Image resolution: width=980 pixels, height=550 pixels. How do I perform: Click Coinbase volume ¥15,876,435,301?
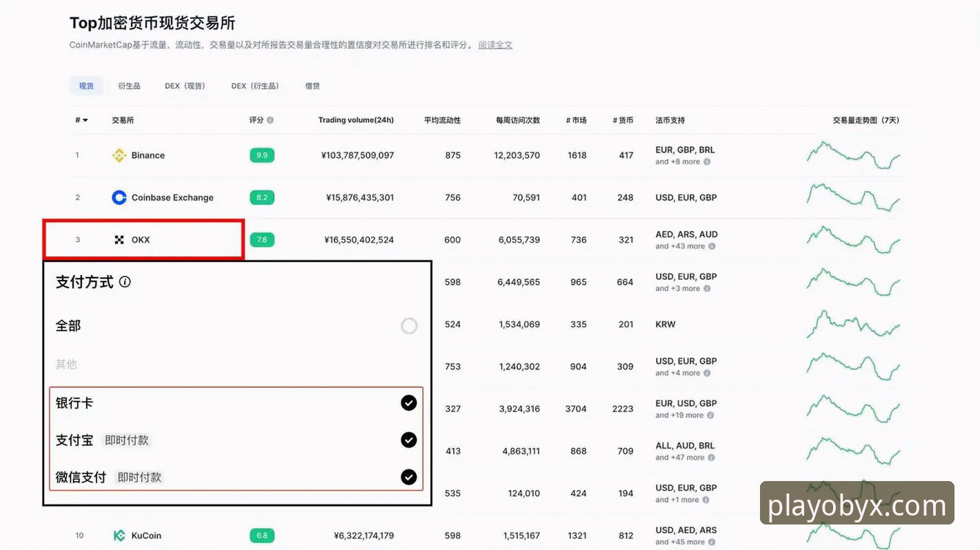tap(360, 197)
